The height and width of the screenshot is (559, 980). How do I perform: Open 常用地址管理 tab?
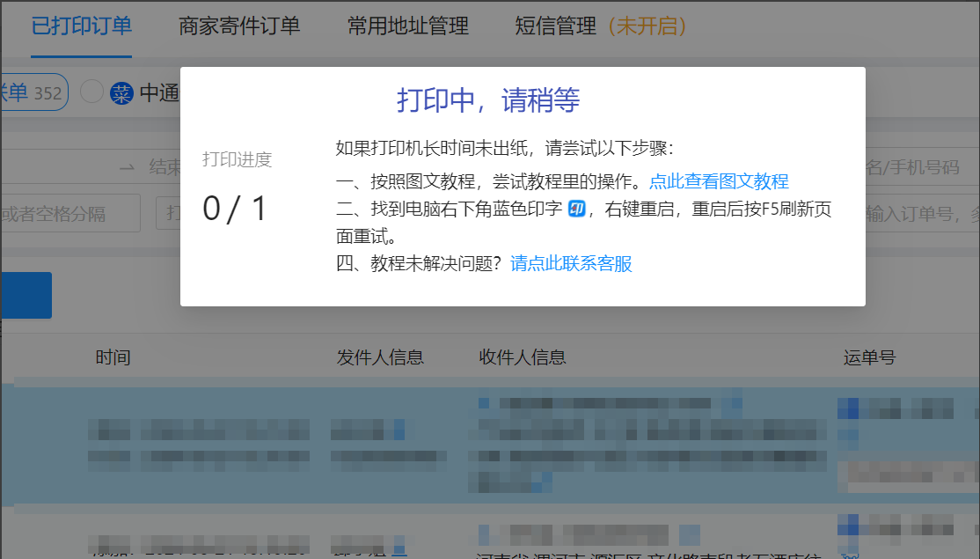coord(407,26)
